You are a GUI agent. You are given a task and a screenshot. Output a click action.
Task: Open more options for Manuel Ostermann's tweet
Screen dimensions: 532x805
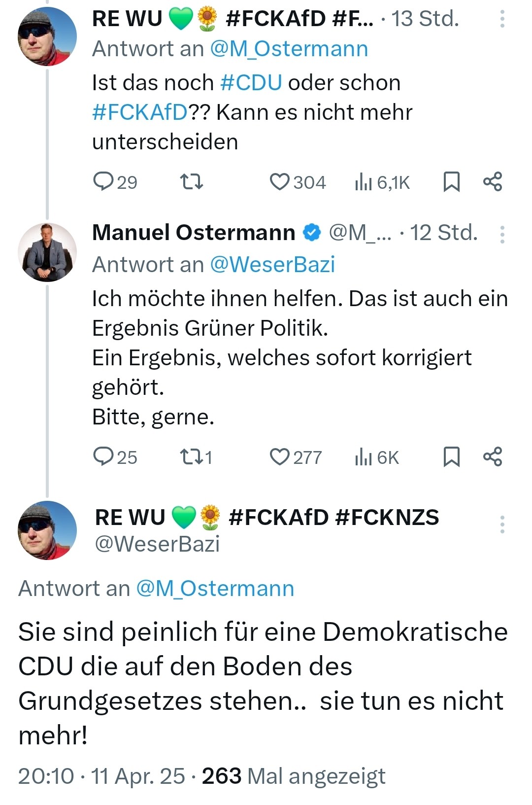(x=502, y=235)
